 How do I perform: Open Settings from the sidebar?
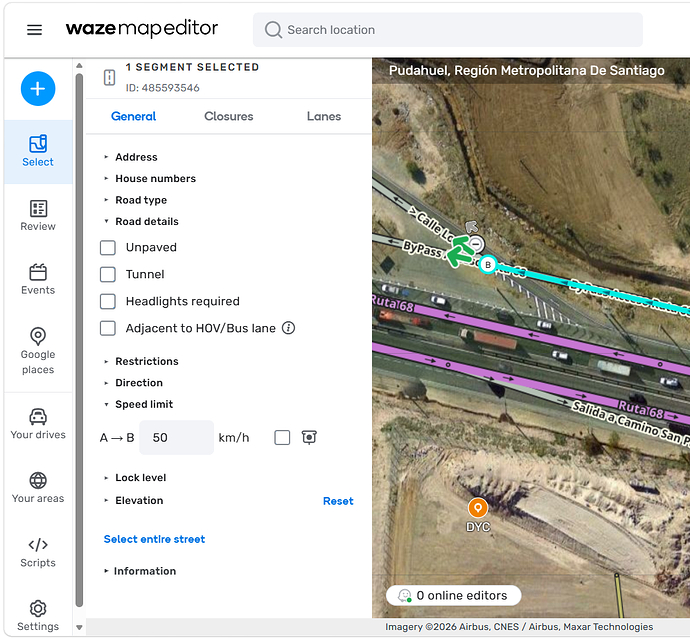pyautogui.click(x=38, y=616)
